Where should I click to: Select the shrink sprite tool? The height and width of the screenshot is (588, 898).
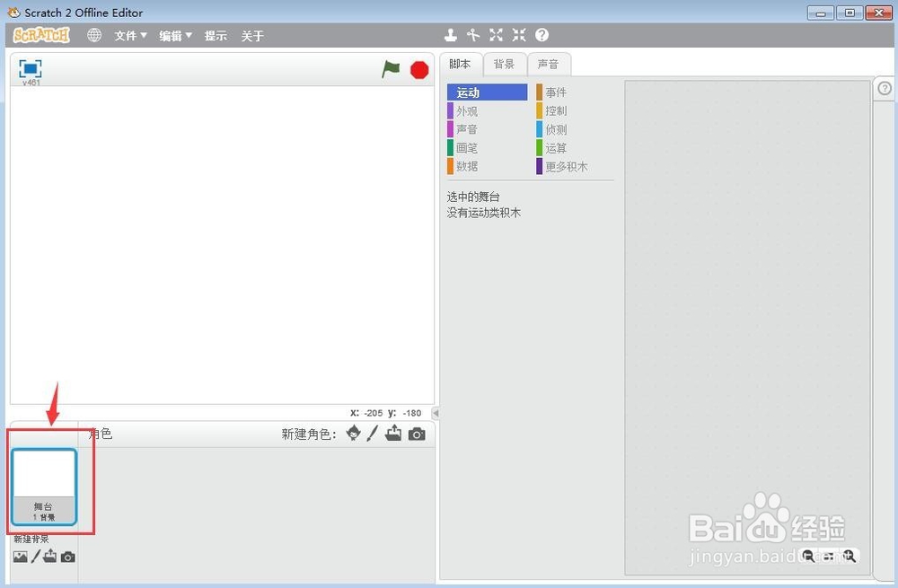click(x=519, y=36)
